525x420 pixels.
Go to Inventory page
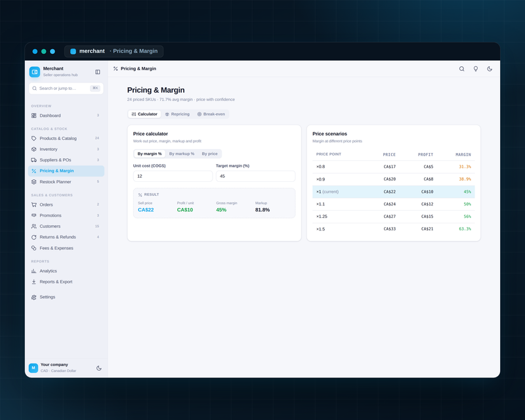[66, 149]
